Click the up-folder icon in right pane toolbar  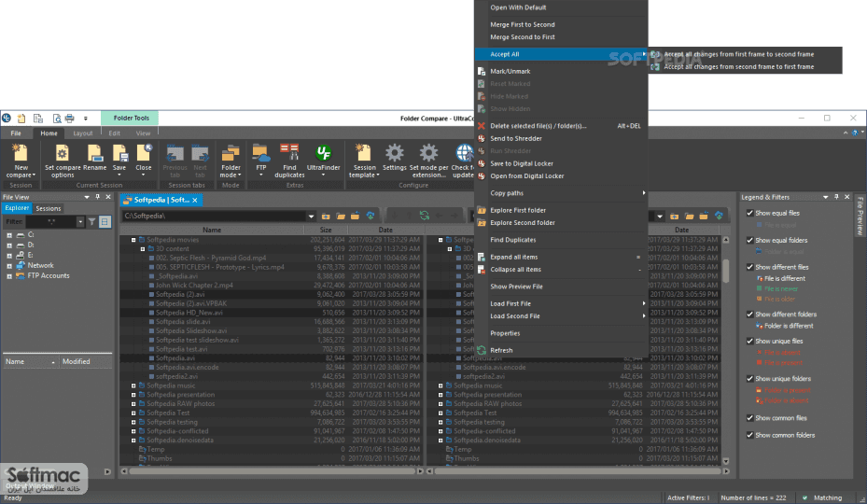click(x=675, y=216)
